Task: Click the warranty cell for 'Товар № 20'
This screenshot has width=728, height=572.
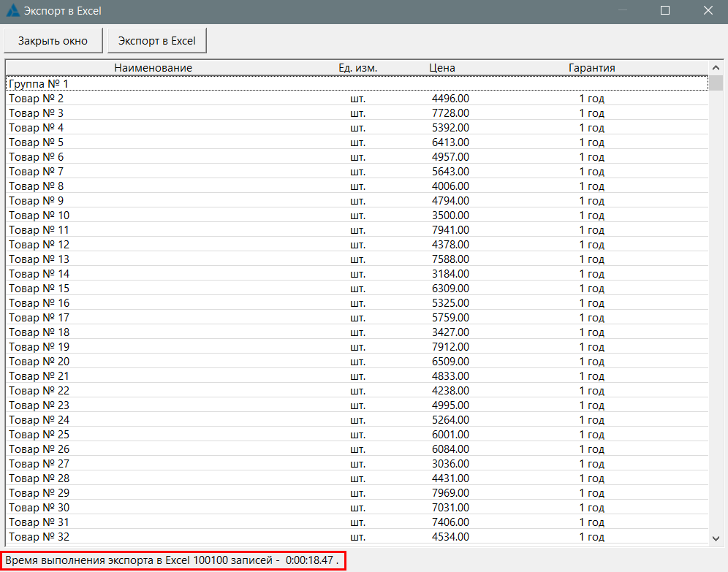Action: [x=591, y=362]
